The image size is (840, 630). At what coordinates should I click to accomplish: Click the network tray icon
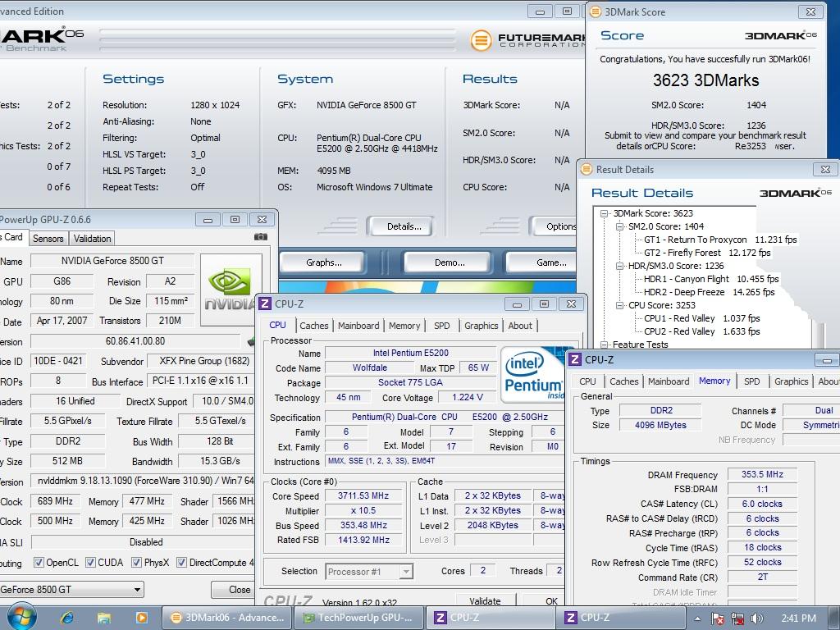pos(737,619)
